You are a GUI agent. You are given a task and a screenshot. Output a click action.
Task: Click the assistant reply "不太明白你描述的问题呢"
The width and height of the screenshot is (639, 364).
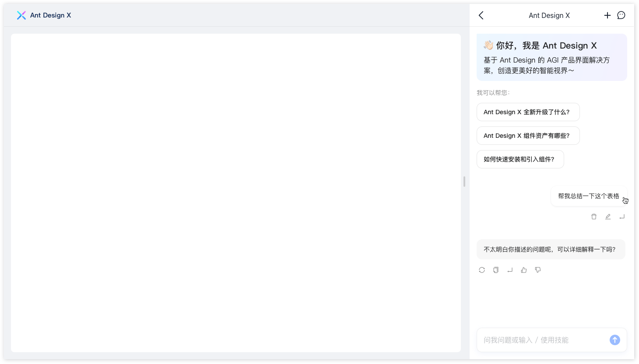(551, 249)
